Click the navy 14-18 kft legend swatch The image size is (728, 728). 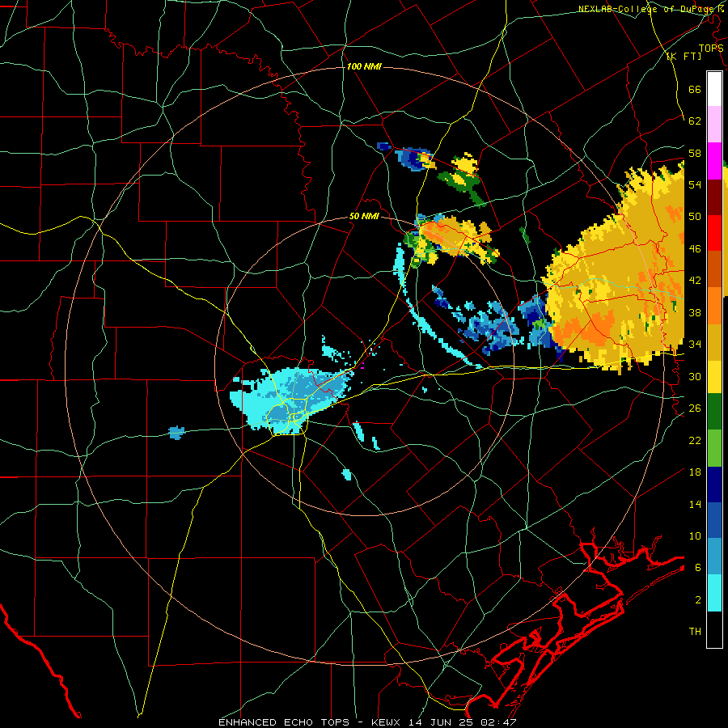click(714, 485)
